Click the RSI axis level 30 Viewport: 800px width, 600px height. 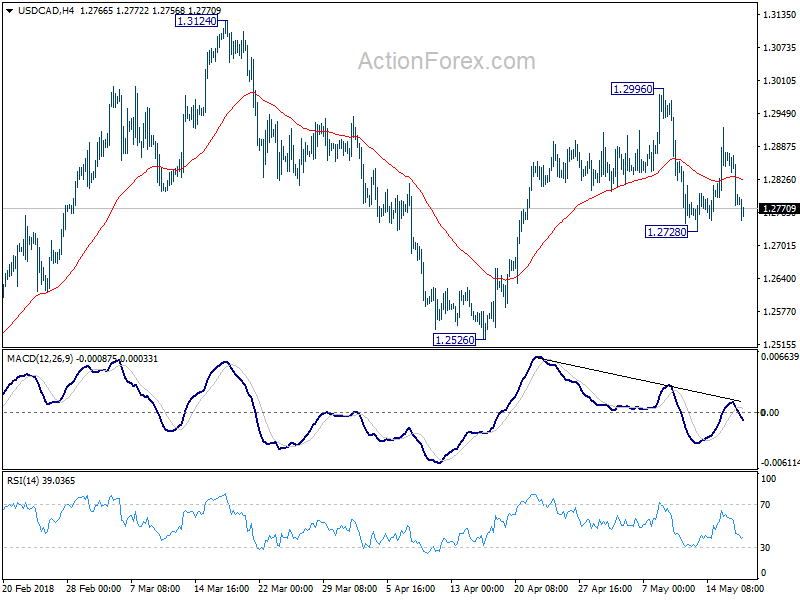[x=765, y=547]
